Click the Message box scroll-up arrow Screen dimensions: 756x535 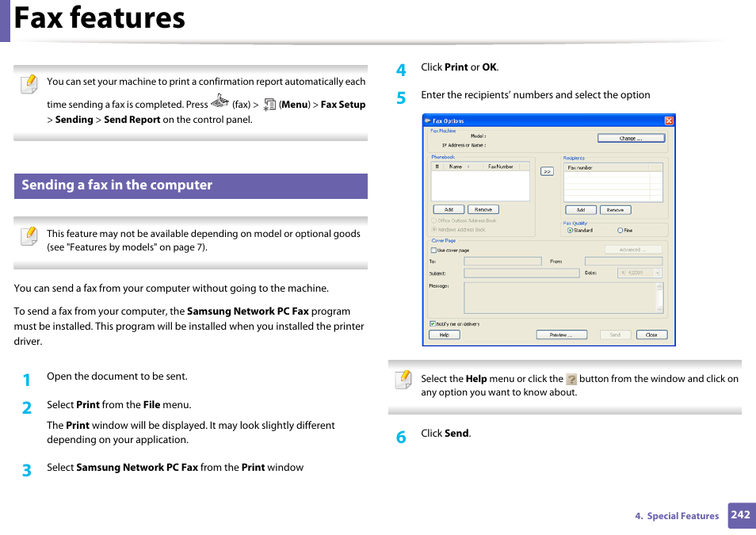click(x=659, y=287)
